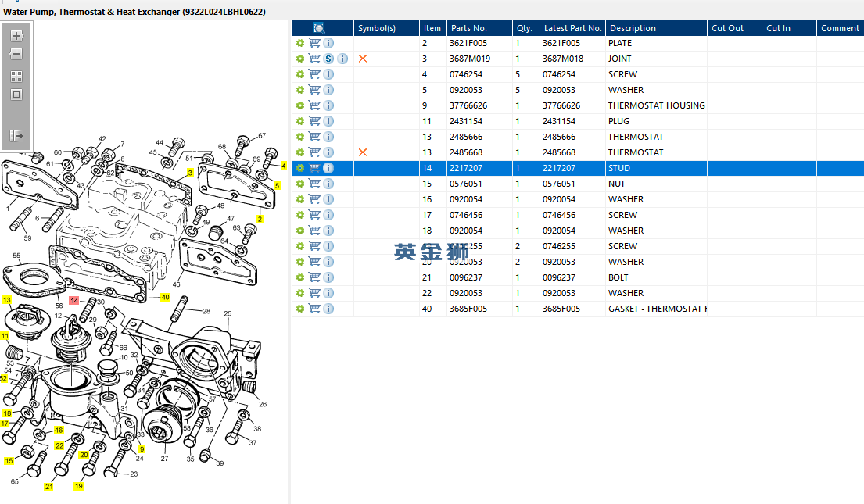Open search icon in table header
This screenshot has height=504, width=864.
tap(319, 28)
